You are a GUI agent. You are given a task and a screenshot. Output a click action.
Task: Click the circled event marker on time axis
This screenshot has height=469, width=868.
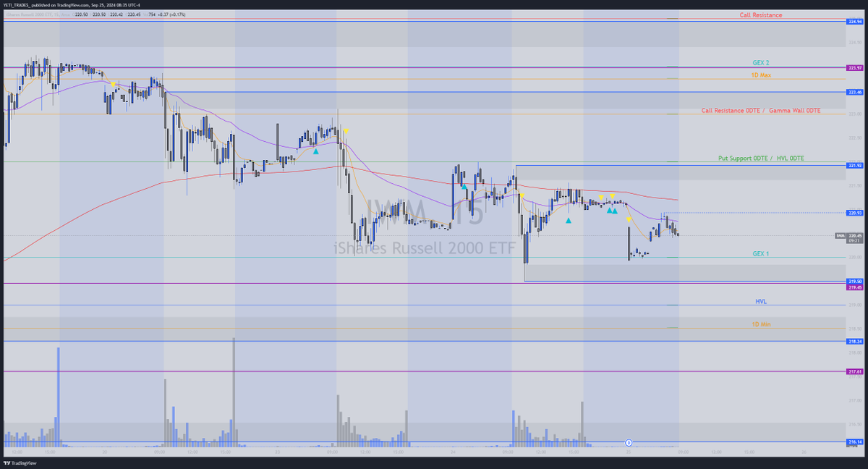tap(629, 442)
